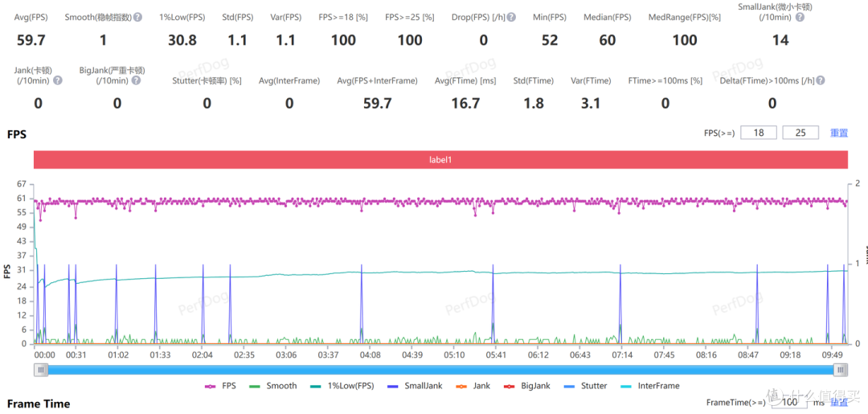Click the SmallJank value 14
This screenshot has height=414, width=868.
[780, 40]
